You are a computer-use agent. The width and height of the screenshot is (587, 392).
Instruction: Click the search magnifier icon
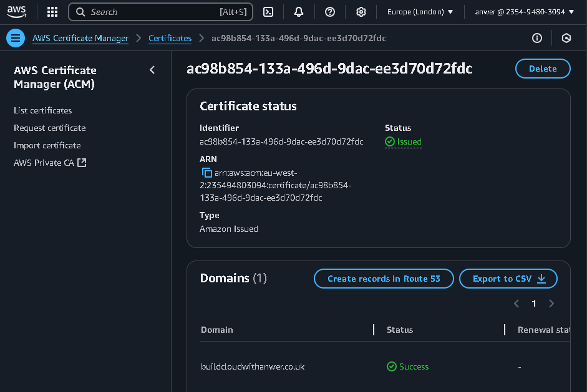(80, 12)
